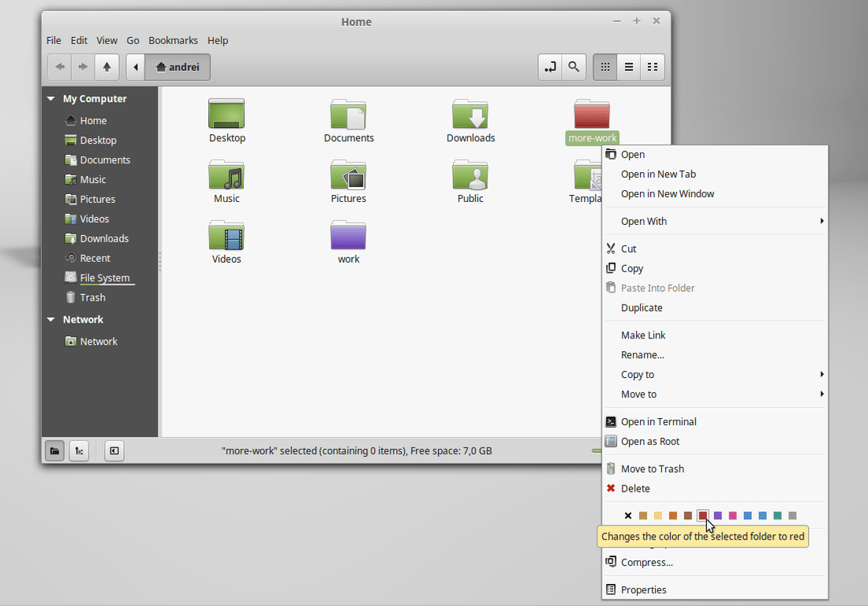Activate grid icon view toggle
This screenshot has width=868, height=606.
coord(604,67)
